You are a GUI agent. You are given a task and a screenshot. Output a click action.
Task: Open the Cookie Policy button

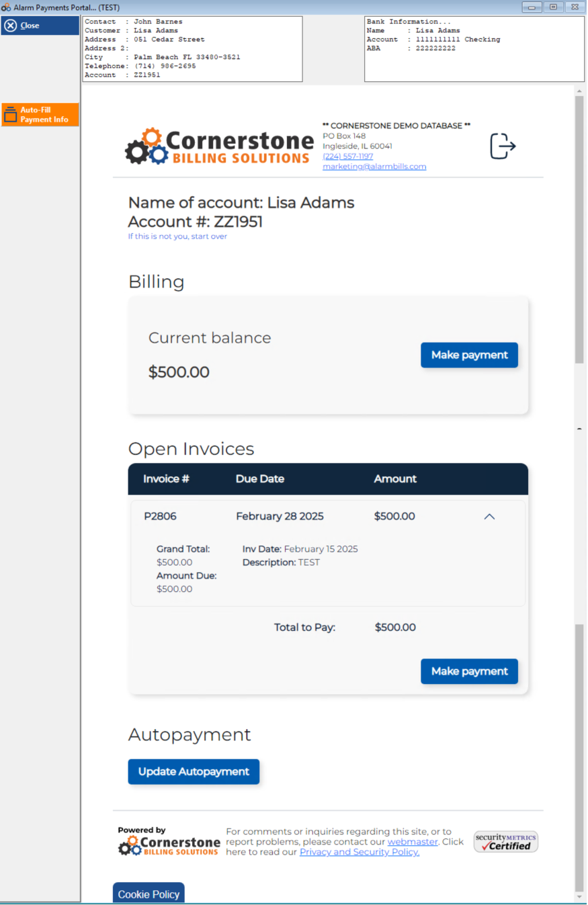coord(149,894)
